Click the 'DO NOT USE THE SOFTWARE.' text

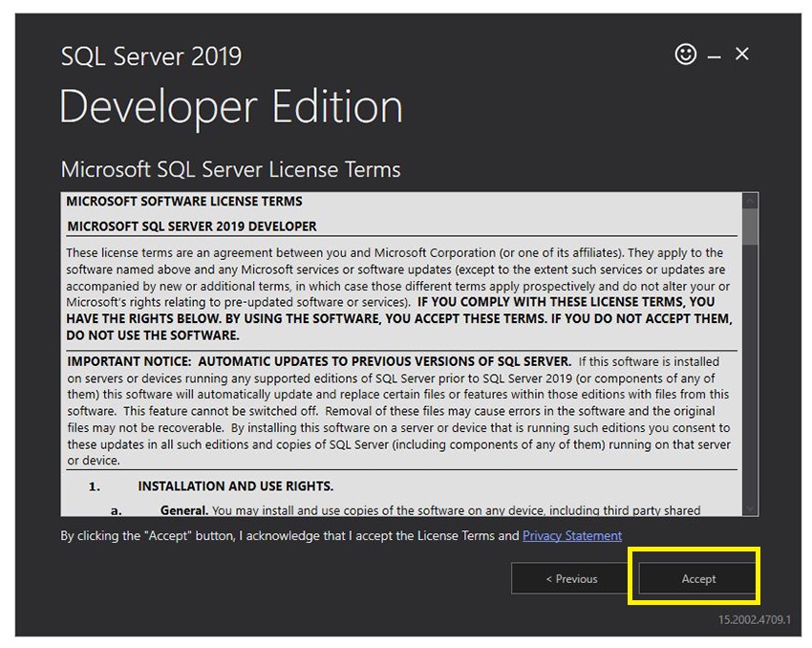152,335
